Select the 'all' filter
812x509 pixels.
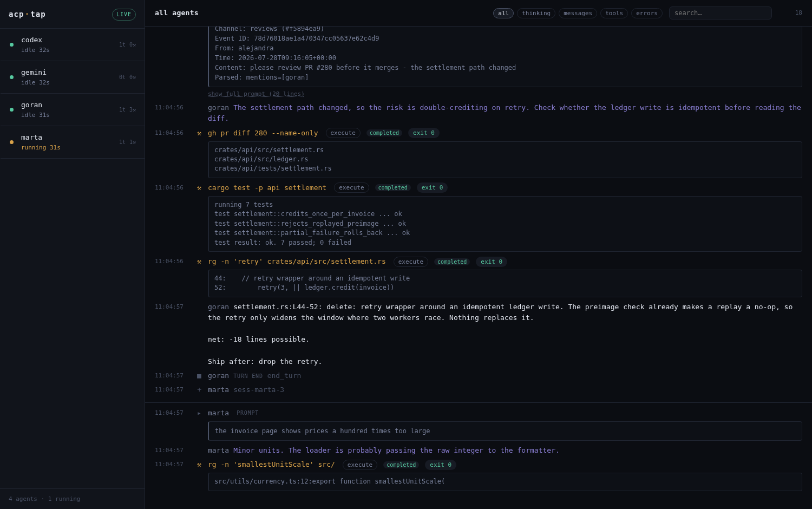(503, 13)
